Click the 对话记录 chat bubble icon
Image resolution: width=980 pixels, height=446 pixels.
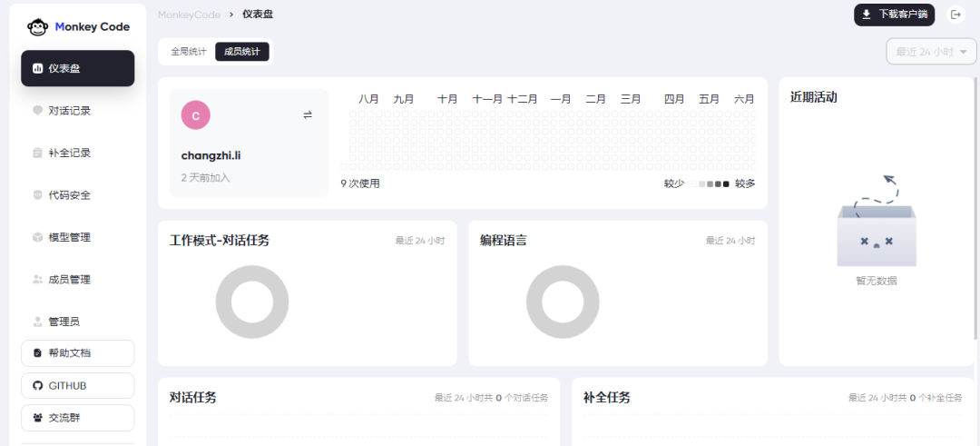click(x=37, y=111)
